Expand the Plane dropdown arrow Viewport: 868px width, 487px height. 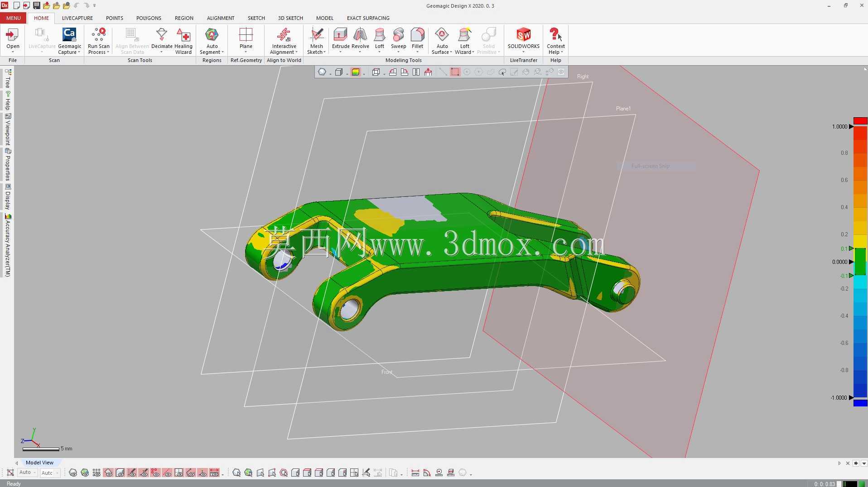246,52
